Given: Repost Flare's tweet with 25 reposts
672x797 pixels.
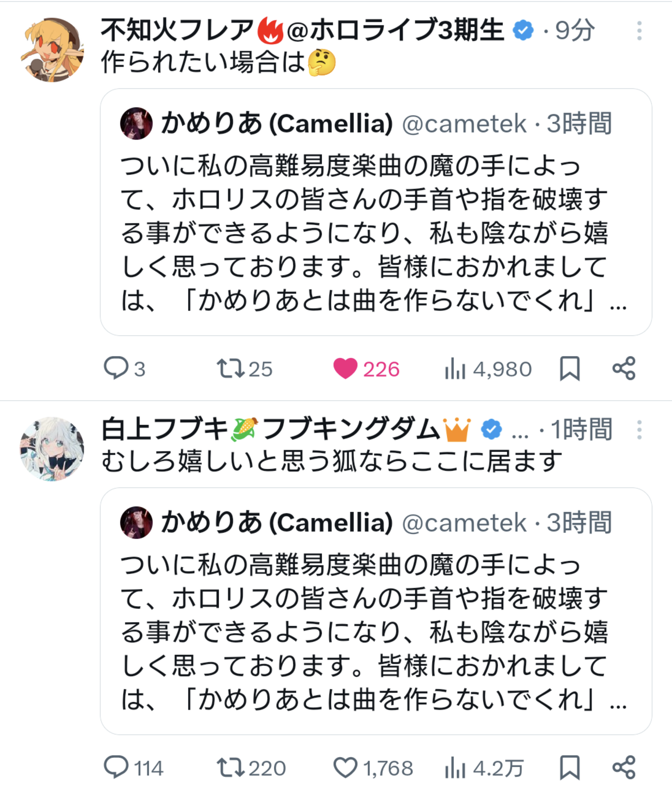Looking at the screenshot, I should tap(231, 368).
